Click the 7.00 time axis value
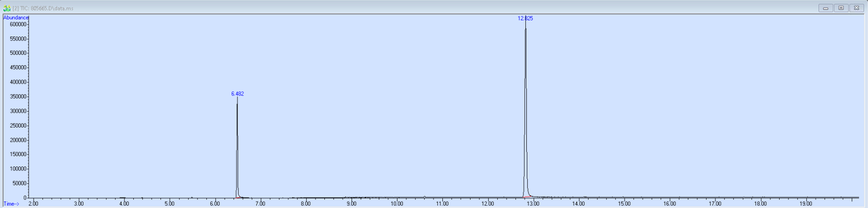 coord(260,204)
